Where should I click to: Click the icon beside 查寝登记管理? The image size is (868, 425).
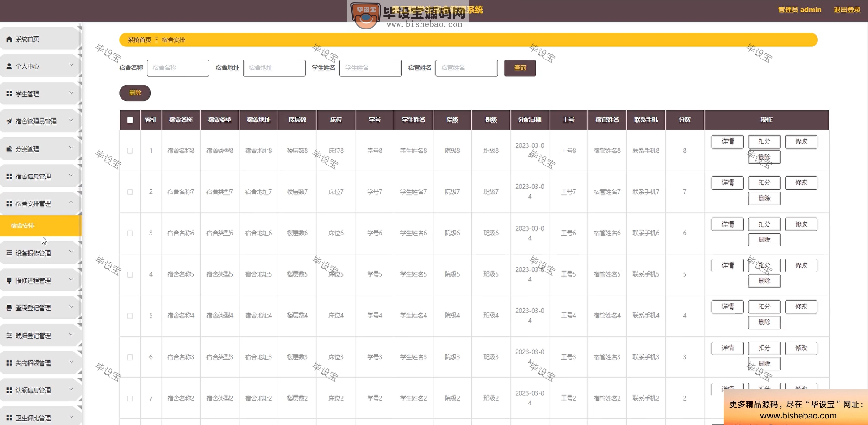[9, 308]
